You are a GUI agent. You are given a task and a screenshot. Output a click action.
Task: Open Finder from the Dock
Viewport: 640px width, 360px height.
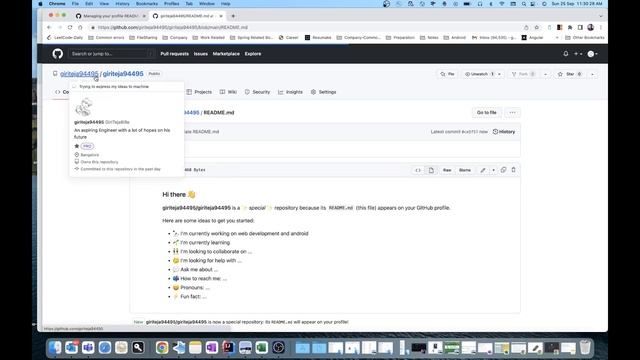55,347
